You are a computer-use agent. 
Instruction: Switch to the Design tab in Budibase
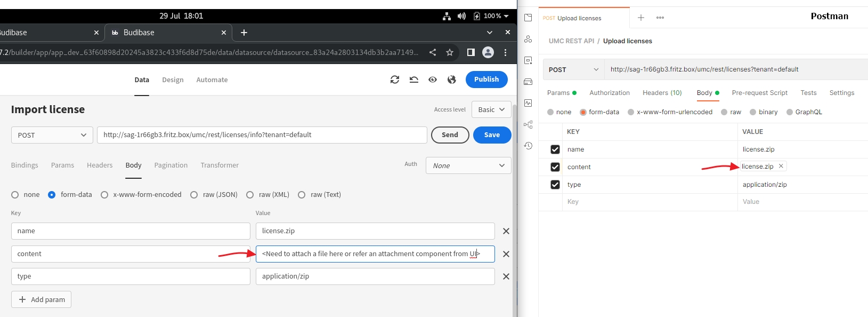tap(173, 80)
